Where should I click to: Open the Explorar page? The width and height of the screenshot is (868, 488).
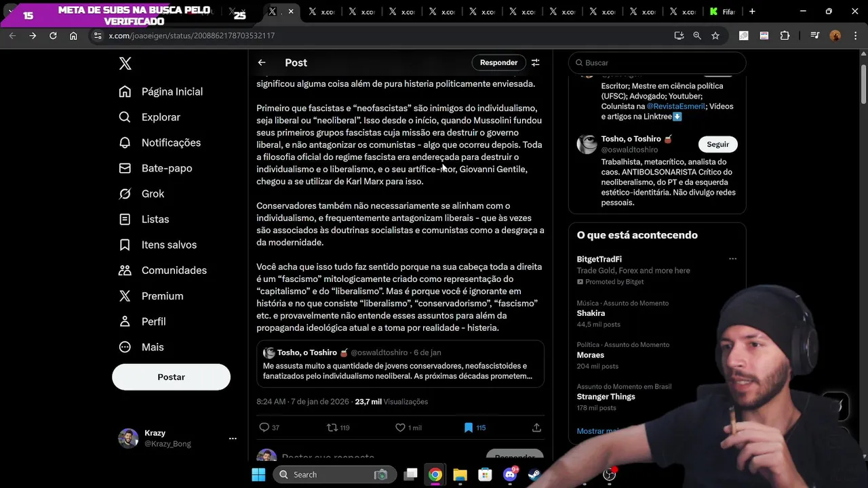[150, 117]
